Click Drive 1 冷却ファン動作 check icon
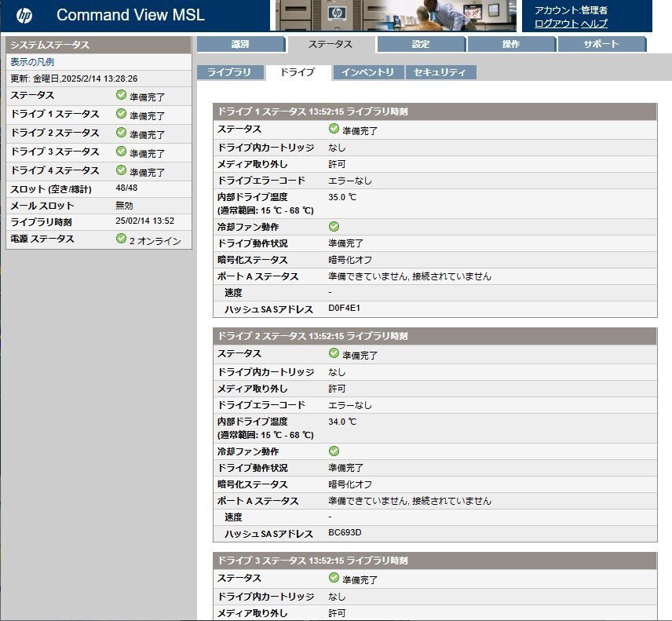Image resolution: width=672 pixels, height=621 pixels. point(334,227)
